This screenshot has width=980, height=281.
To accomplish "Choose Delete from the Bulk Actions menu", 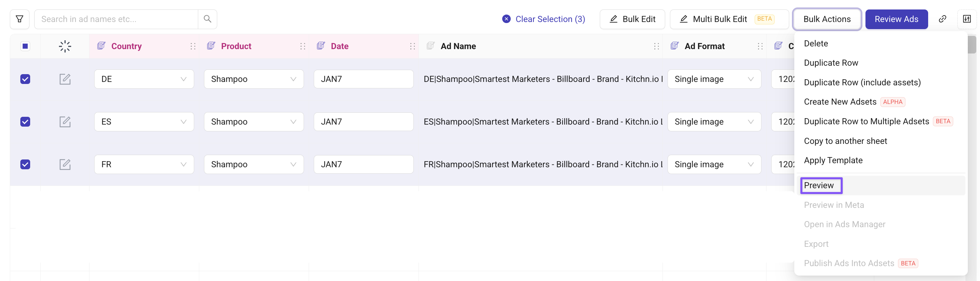I will [881, 43].
